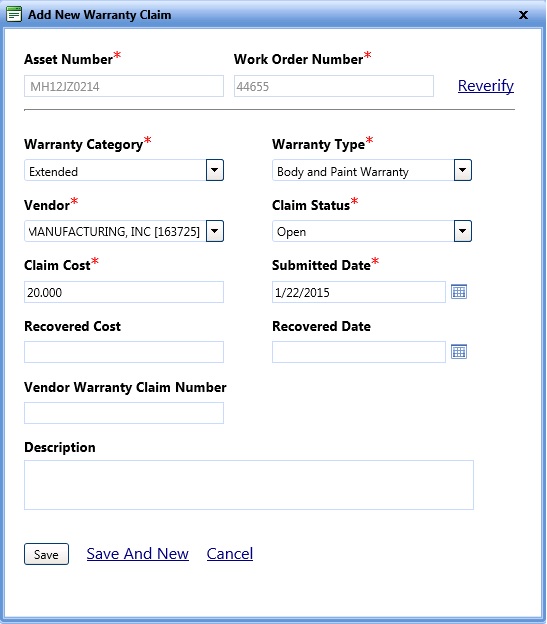Cancel the warranty claim form

230,554
